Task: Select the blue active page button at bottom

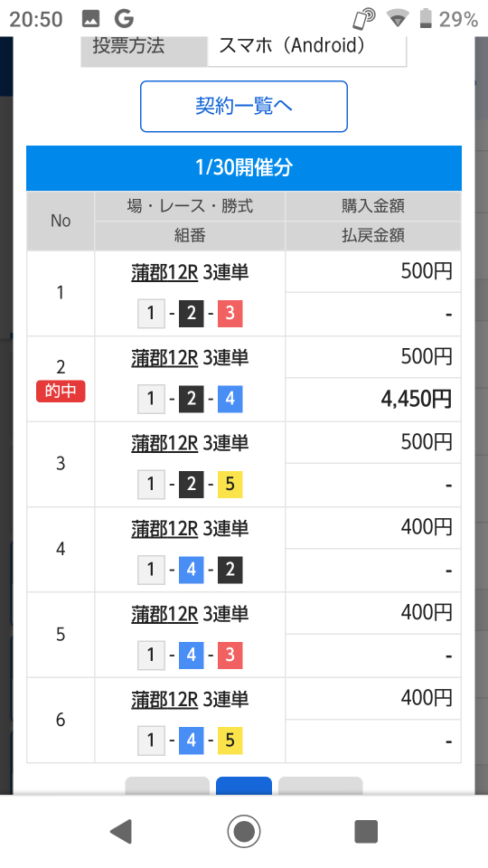Action: (243, 786)
